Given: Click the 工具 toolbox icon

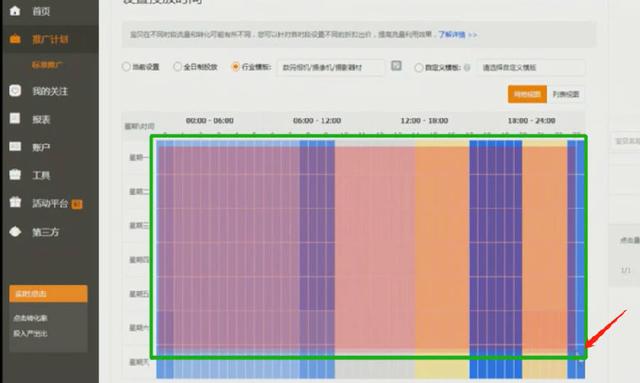Looking at the screenshot, I should coord(15,175).
